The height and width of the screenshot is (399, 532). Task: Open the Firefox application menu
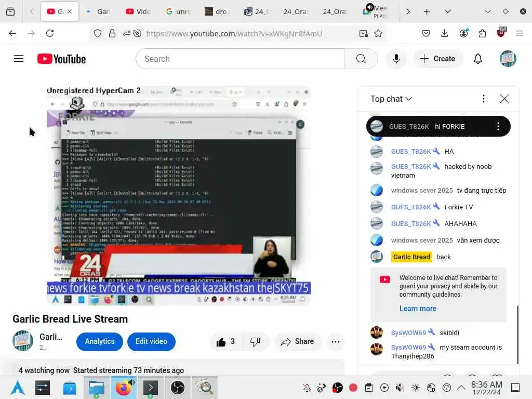click(x=520, y=33)
